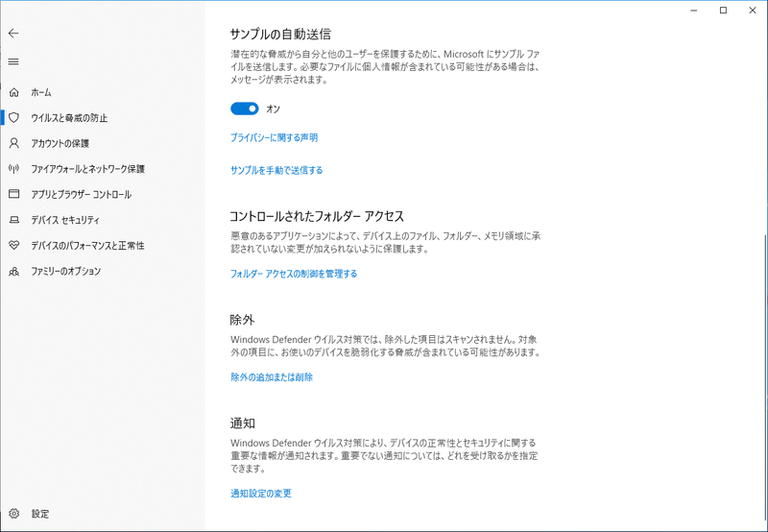Screen dimensions: 768x532
Task: Minimize the window
Action: [x=694, y=11]
